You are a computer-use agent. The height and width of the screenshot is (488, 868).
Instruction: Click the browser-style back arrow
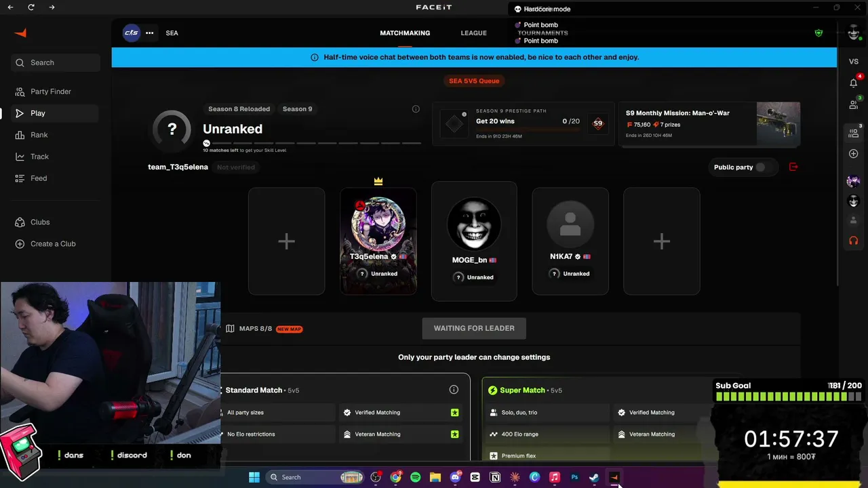point(10,7)
